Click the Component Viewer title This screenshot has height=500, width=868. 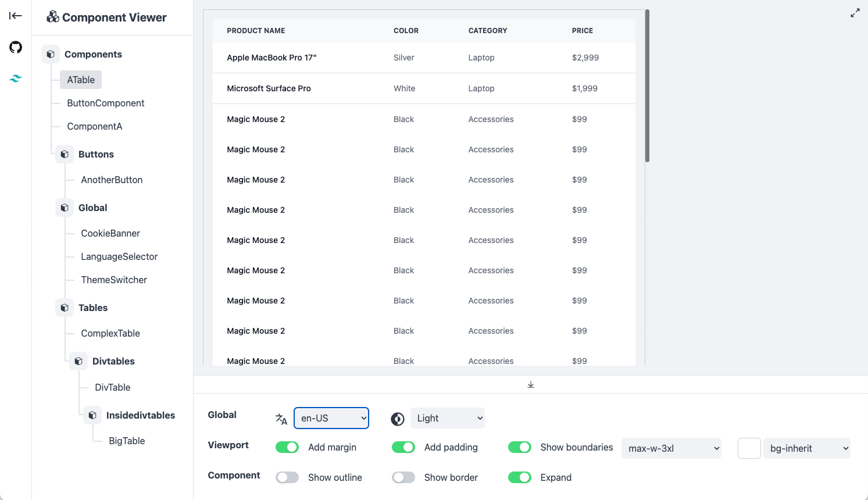click(x=115, y=17)
